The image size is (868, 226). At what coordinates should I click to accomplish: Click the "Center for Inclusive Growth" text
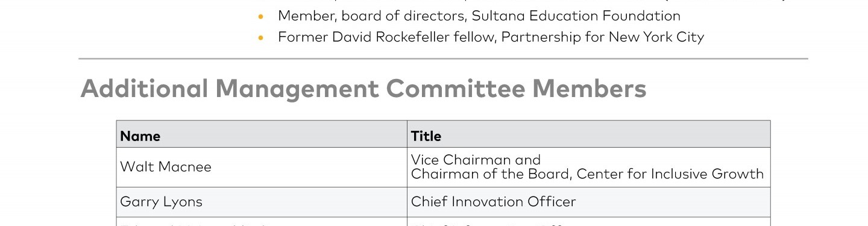coord(670,174)
